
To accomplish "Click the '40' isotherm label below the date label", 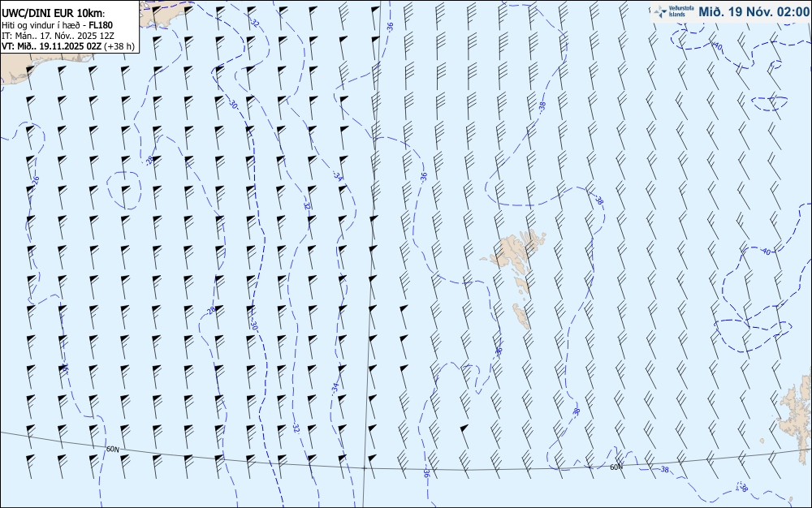I will point(718,45).
